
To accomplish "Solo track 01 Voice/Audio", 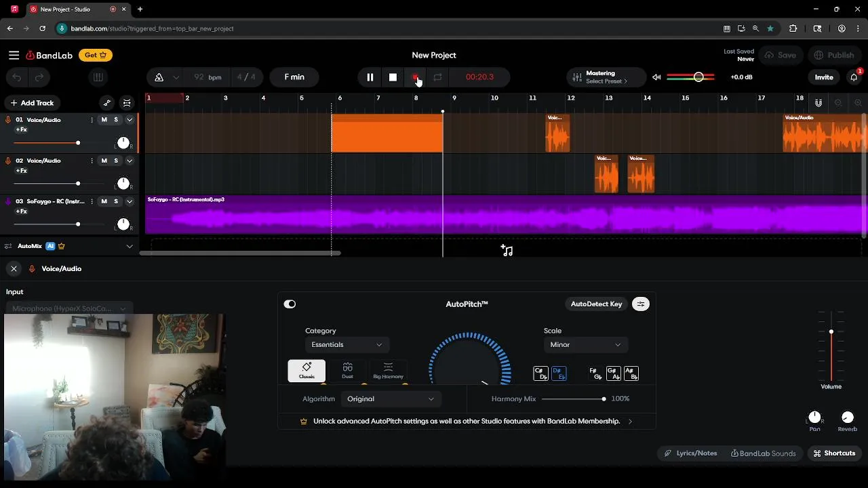I will (x=116, y=120).
